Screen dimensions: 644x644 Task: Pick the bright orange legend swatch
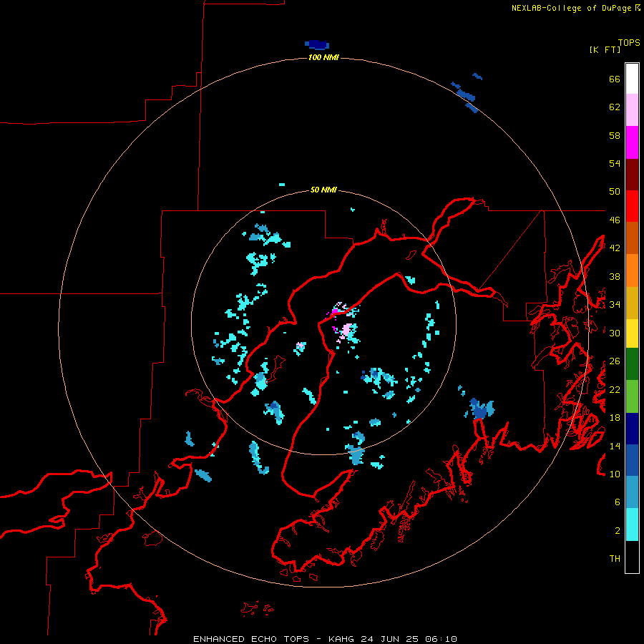pos(632,270)
